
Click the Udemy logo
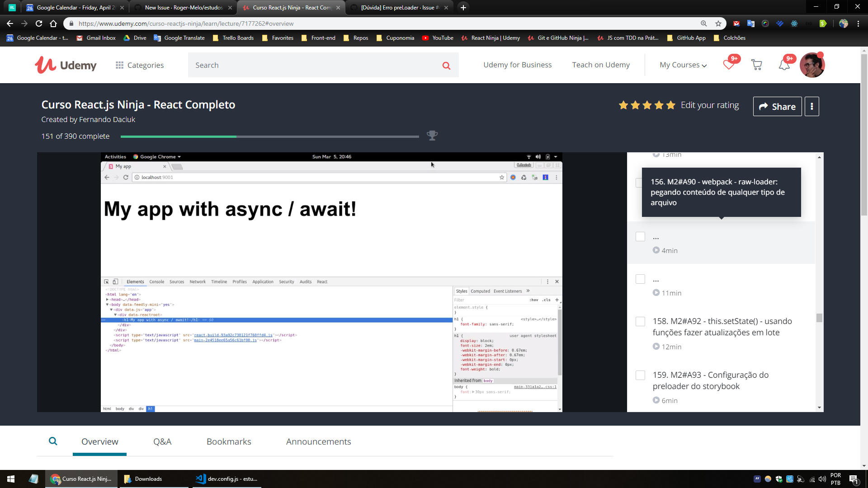pyautogui.click(x=66, y=65)
